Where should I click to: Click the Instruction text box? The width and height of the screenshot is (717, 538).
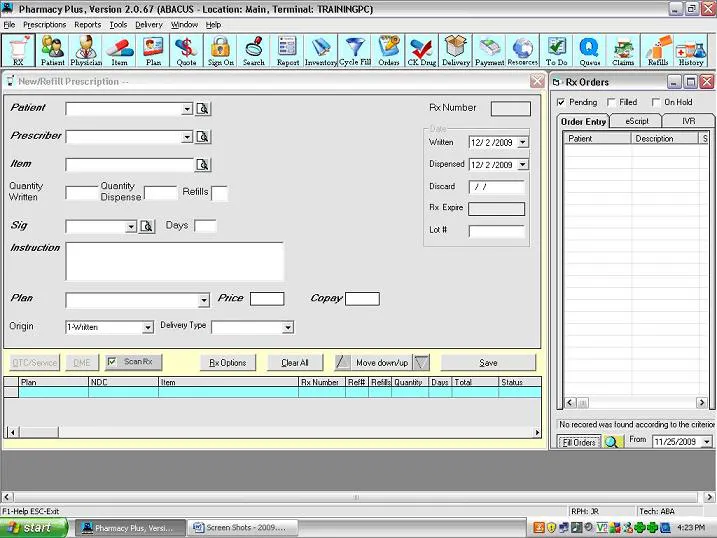(x=175, y=261)
